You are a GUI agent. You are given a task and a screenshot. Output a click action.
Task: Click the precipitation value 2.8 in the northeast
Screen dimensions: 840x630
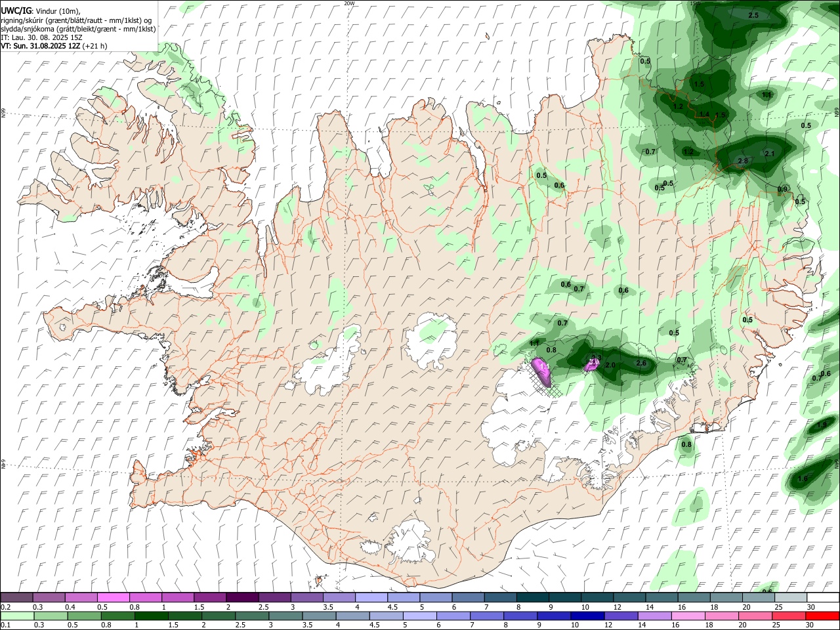(x=743, y=161)
